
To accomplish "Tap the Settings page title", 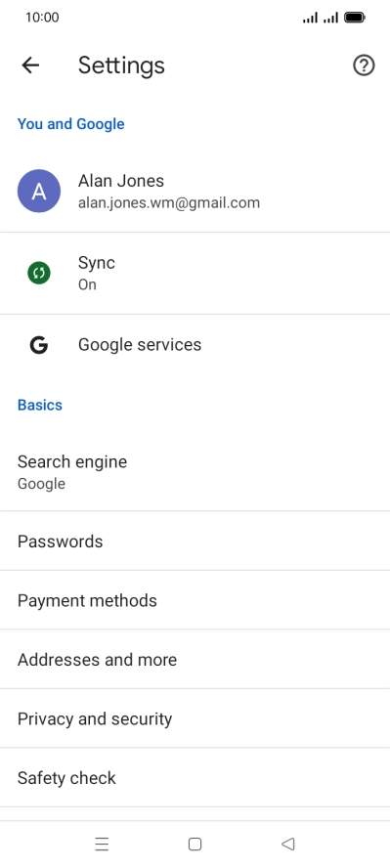I will [121, 65].
